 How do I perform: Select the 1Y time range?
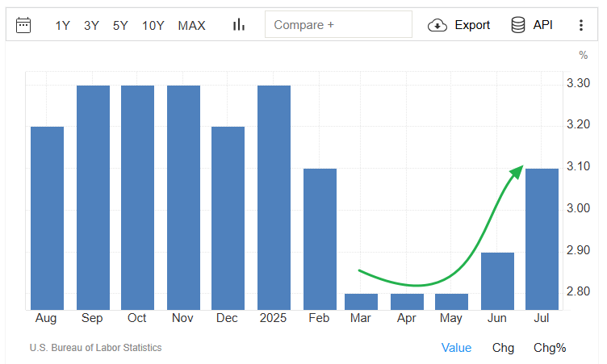coord(62,26)
